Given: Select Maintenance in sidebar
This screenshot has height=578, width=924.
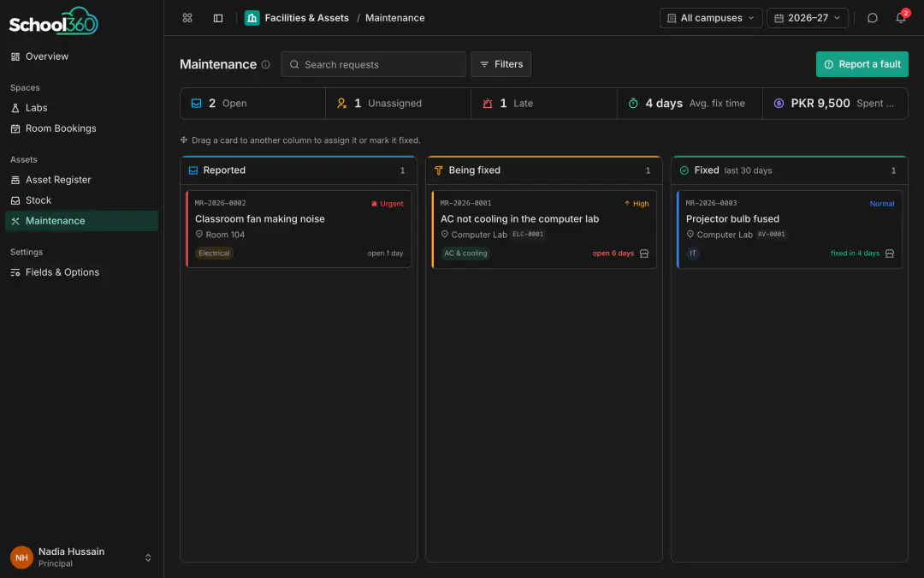Looking at the screenshot, I should 82,221.
